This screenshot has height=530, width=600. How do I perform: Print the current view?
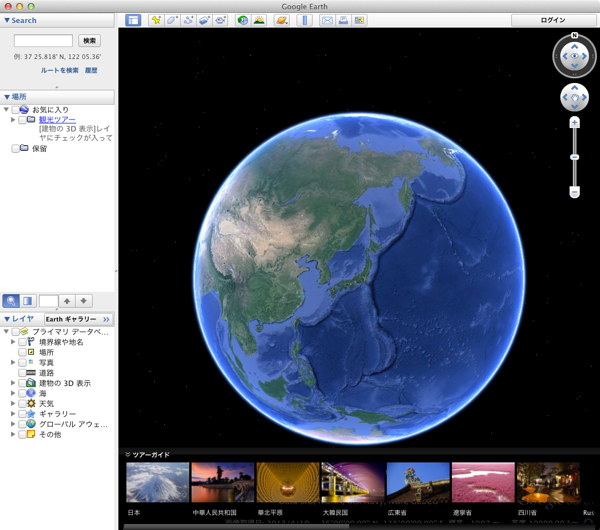pyautogui.click(x=343, y=20)
